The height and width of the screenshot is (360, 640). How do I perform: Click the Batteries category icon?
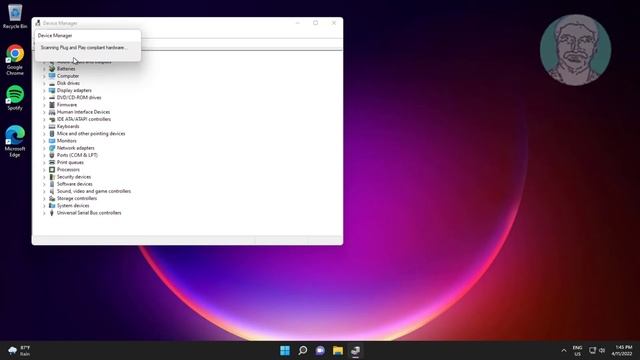52,69
